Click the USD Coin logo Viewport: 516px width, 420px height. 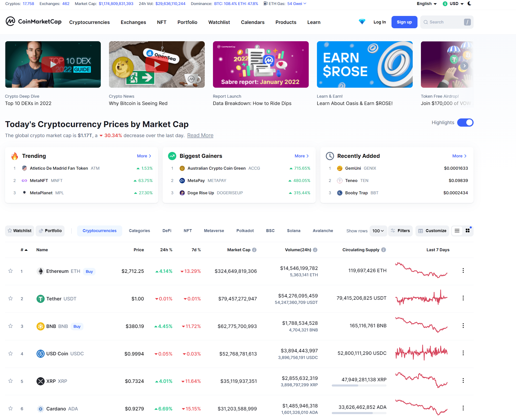pos(40,353)
